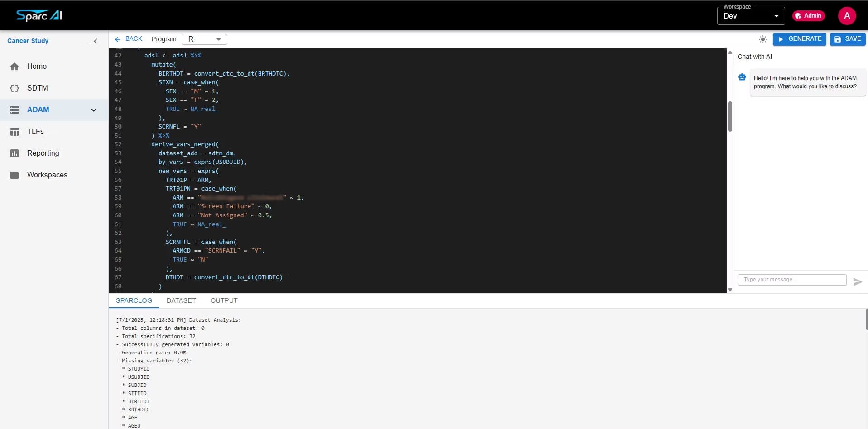Send the chat message
The height and width of the screenshot is (429, 868).
[x=857, y=282]
